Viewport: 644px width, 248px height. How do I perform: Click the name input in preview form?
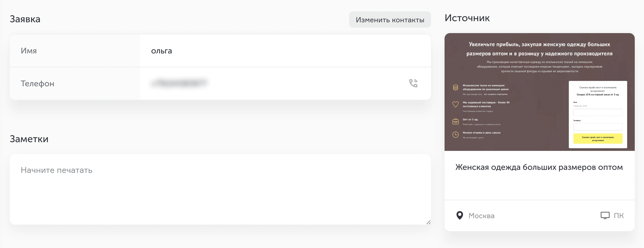point(598,112)
